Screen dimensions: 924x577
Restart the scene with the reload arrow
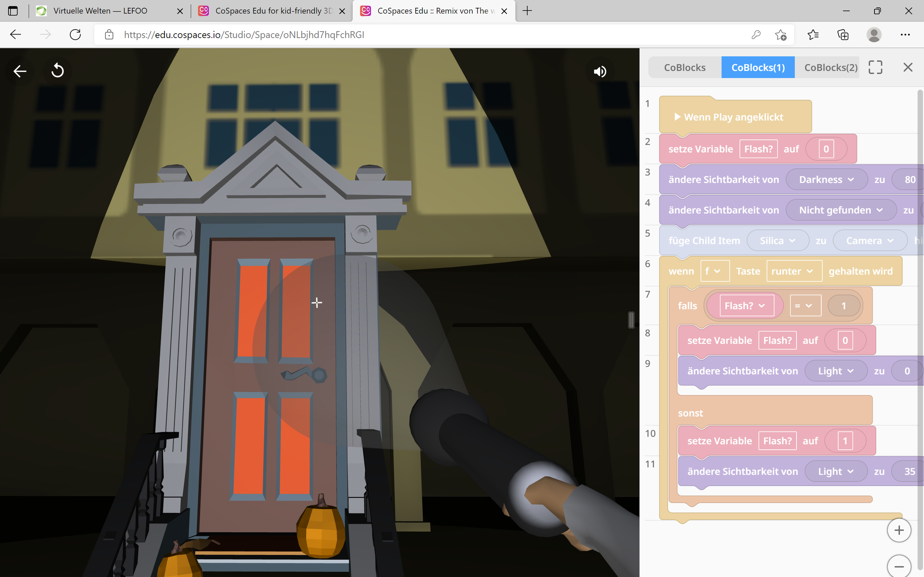coord(58,71)
